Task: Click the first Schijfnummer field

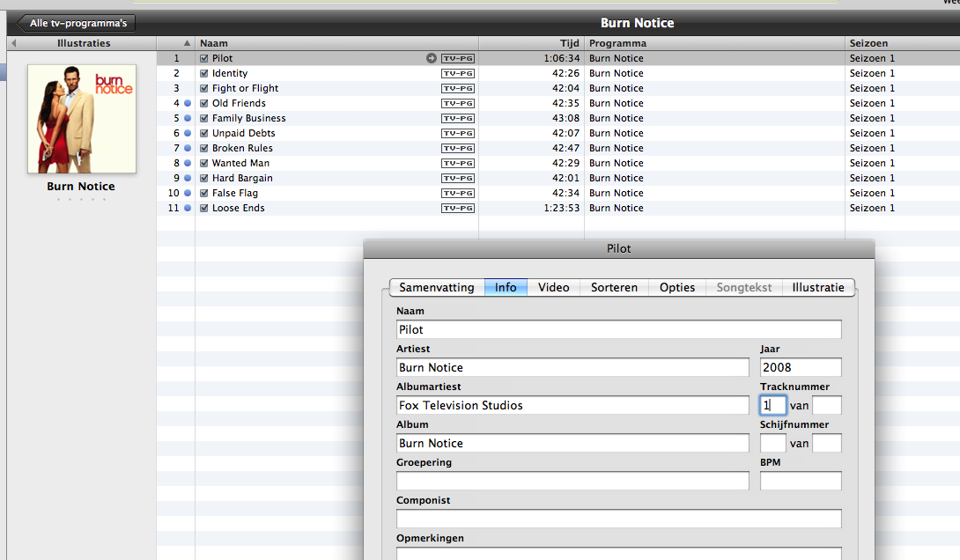Action: (x=772, y=444)
